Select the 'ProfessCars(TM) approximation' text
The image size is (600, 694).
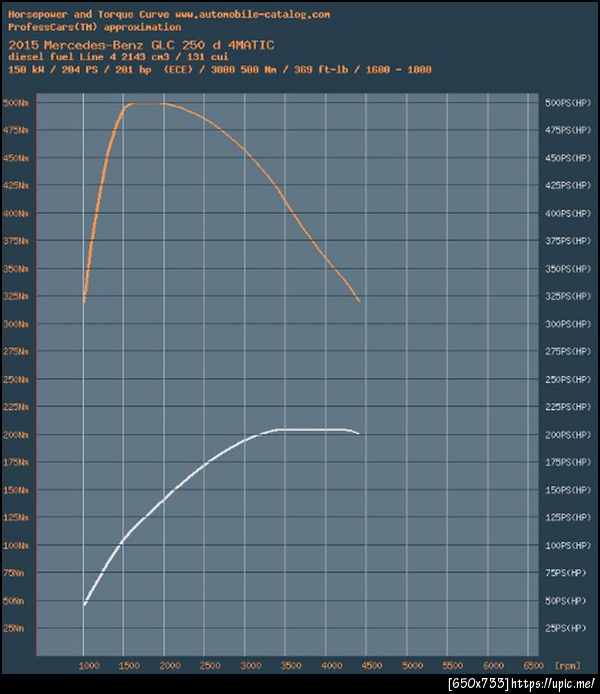(94, 27)
